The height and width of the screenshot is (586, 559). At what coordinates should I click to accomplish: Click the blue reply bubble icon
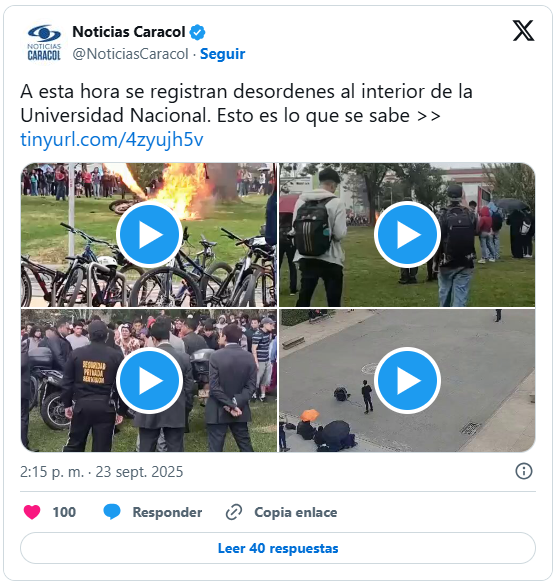[112, 512]
